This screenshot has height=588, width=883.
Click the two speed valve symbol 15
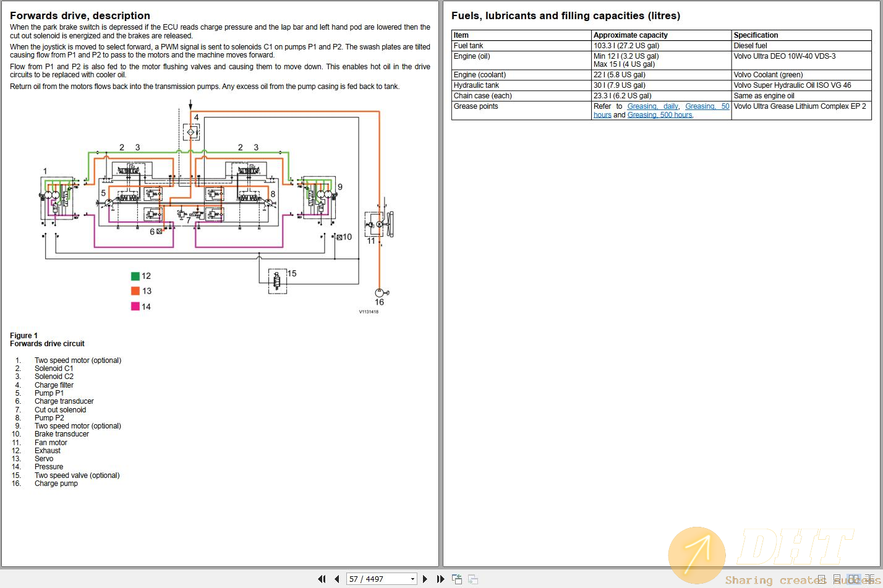pyautogui.click(x=277, y=281)
